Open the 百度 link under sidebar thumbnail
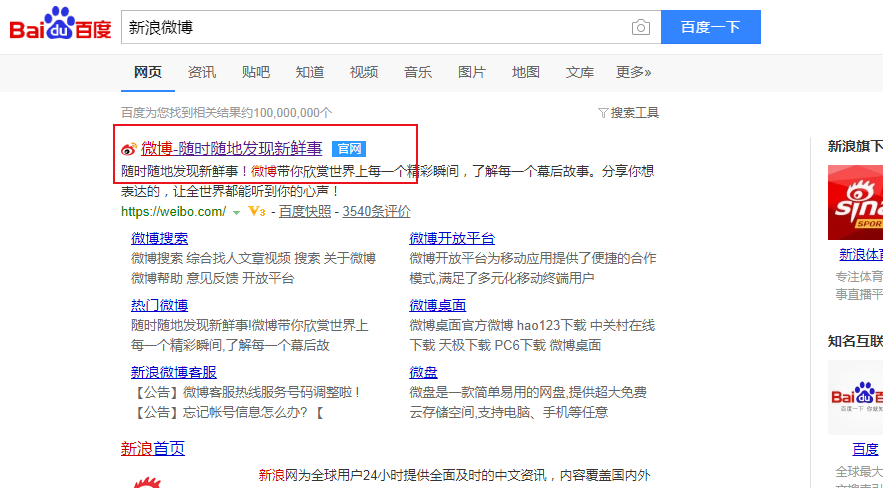Screen dimensions: 883x488 [x=865, y=449]
